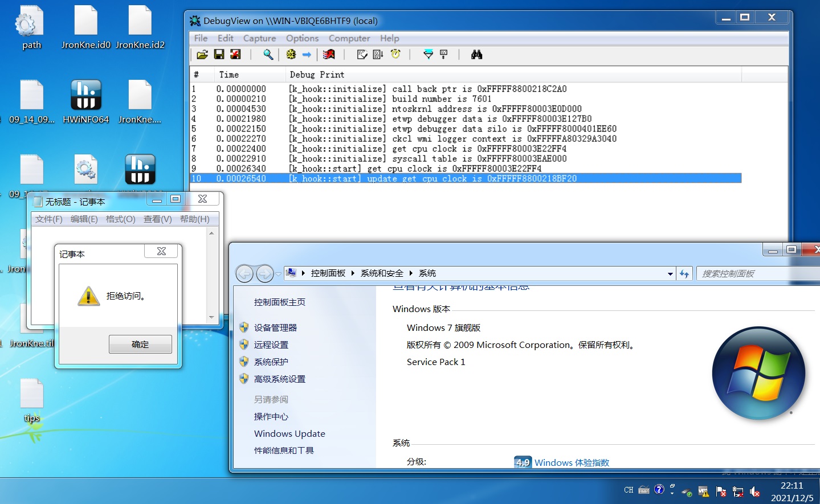Open the Computer menu in DebugView
The width and height of the screenshot is (820, 504).
pyautogui.click(x=349, y=38)
